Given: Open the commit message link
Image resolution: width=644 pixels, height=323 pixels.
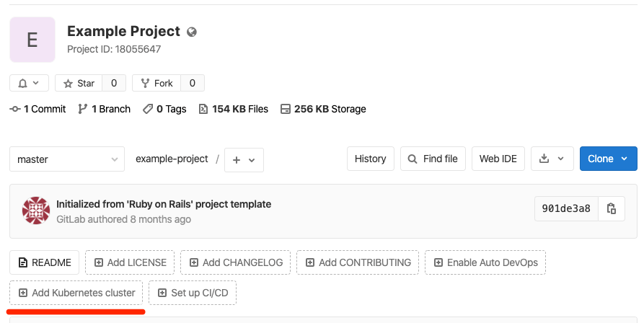Looking at the screenshot, I should 164,204.
